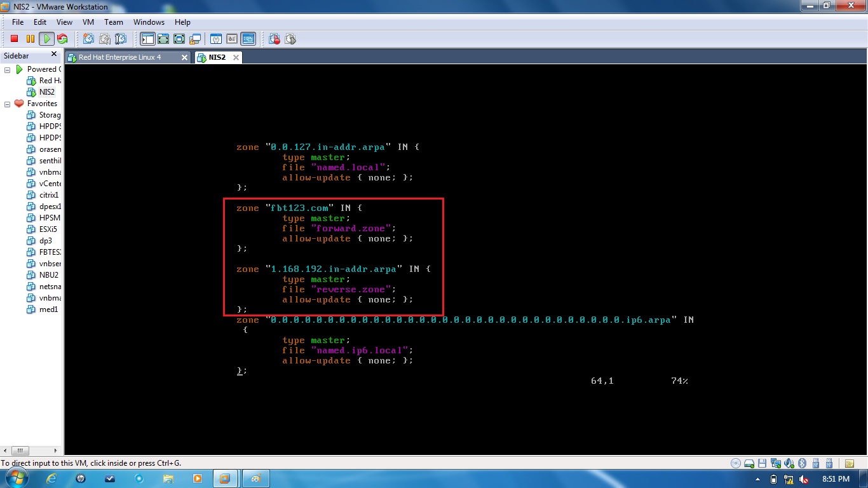Power off the VM with the red stop icon
868x488 pixels.
point(14,39)
